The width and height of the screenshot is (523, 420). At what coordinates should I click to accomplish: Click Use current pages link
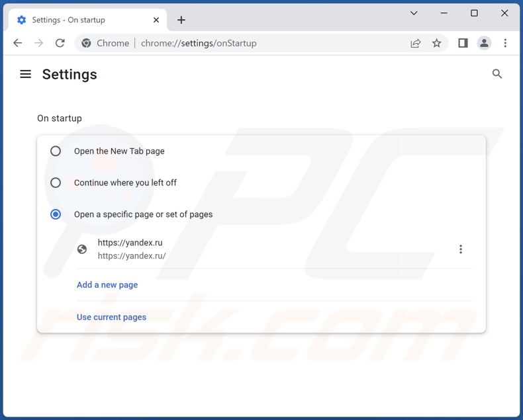(x=111, y=317)
